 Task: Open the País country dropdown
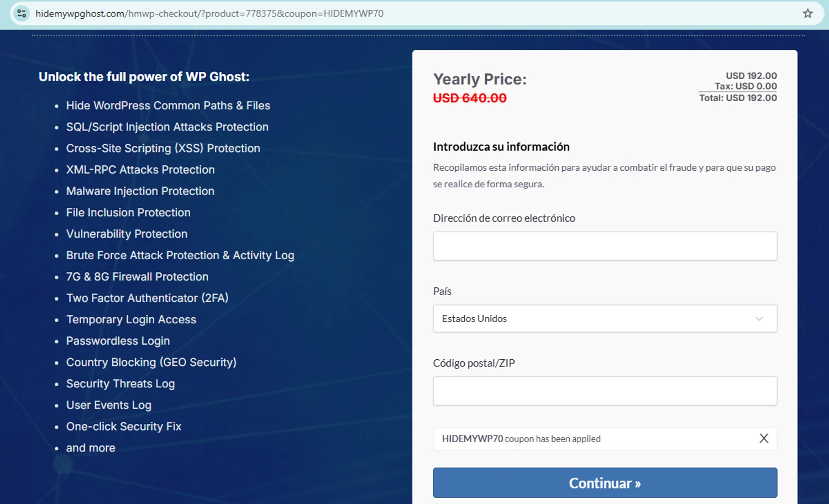tap(605, 318)
